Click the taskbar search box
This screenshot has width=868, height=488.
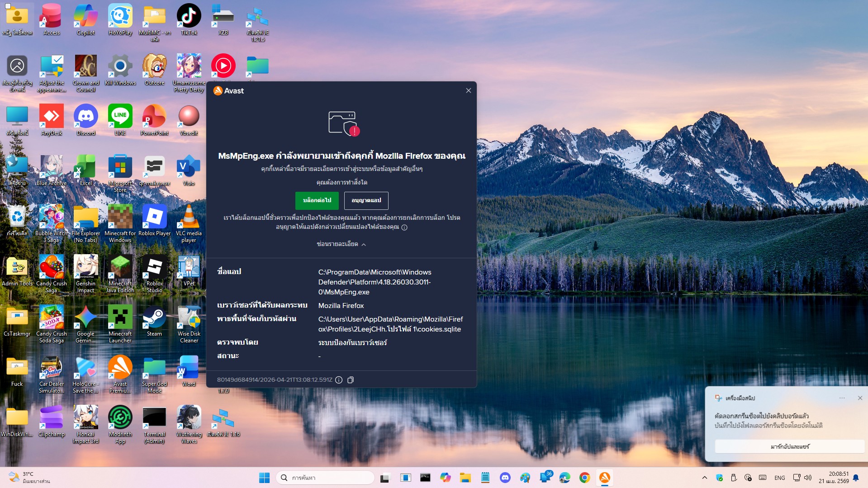pos(326,478)
